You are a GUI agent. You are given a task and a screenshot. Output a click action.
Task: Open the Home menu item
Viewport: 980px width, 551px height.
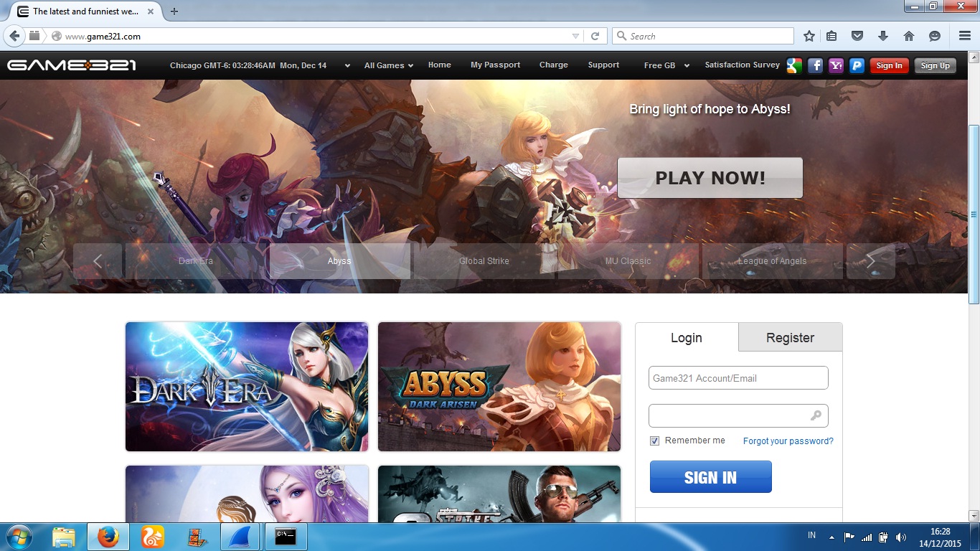[x=440, y=65]
